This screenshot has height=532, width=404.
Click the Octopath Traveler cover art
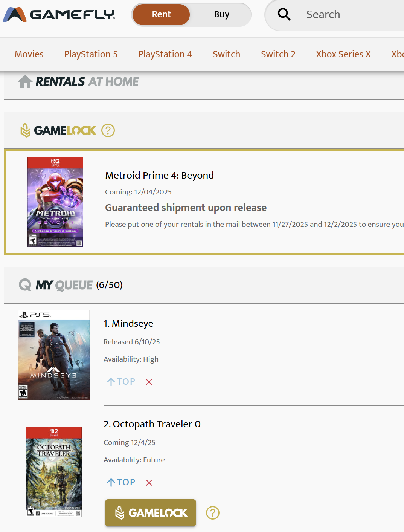click(54, 472)
